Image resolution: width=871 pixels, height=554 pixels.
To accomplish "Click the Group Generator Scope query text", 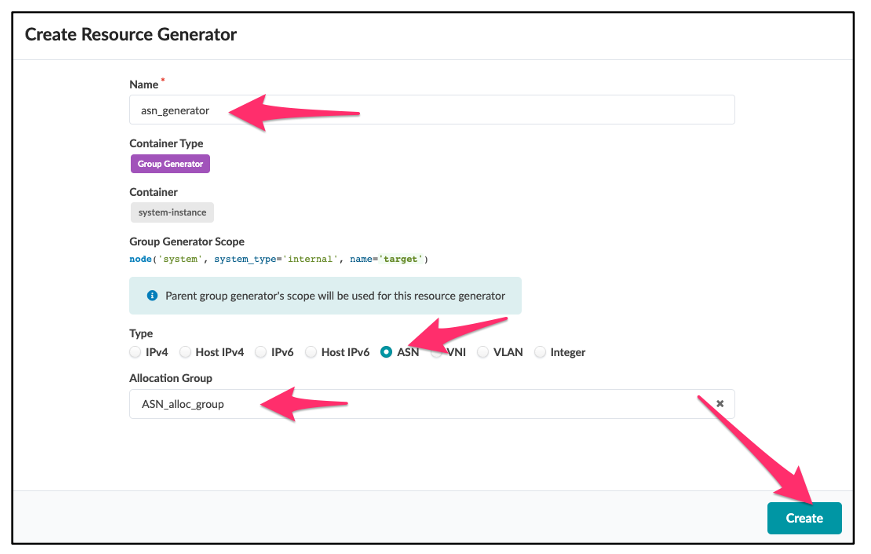I will pos(278,259).
